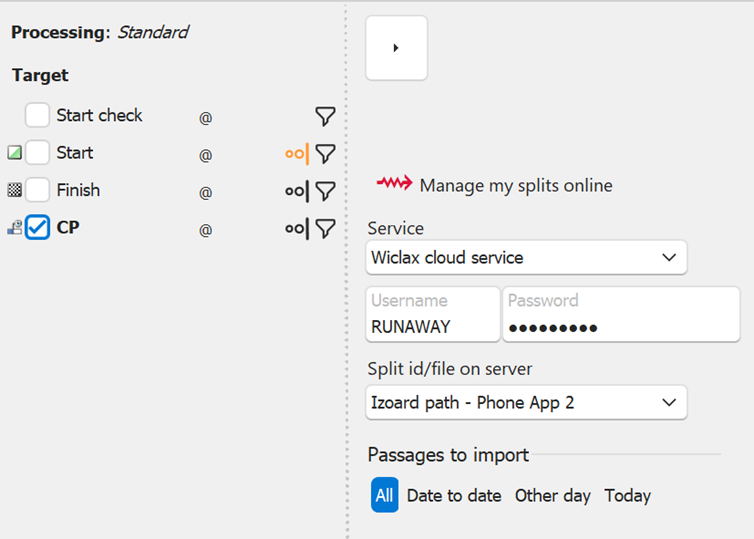This screenshot has width=754, height=539.
Task: Click the orange chain icon for Start
Action: point(296,153)
